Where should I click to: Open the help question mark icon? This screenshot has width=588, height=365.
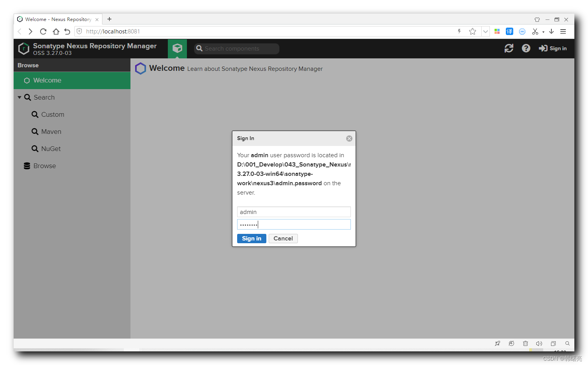click(x=526, y=48)
